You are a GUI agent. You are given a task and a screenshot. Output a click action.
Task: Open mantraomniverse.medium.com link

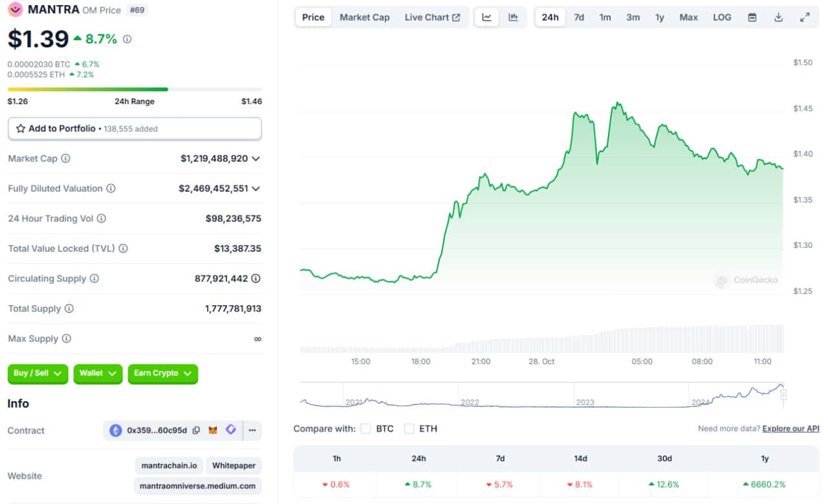pyautogui.click(x=198, y=486)
